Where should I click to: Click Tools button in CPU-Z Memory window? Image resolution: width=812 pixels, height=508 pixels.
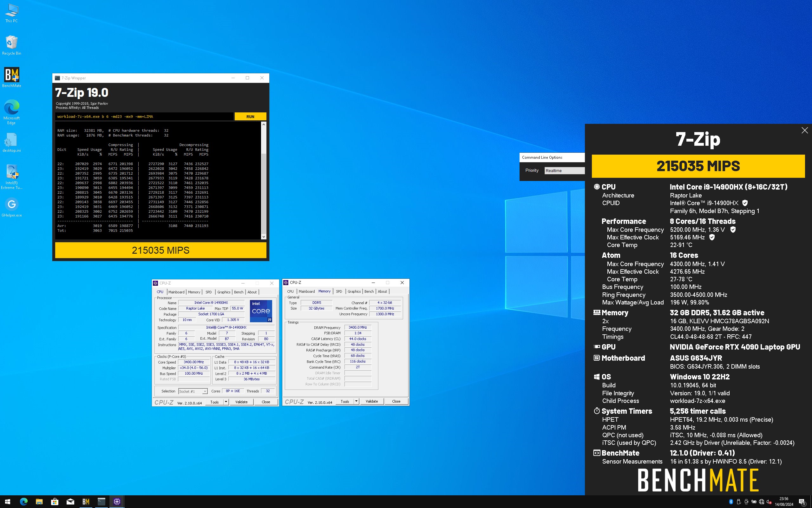pos(344,401)
